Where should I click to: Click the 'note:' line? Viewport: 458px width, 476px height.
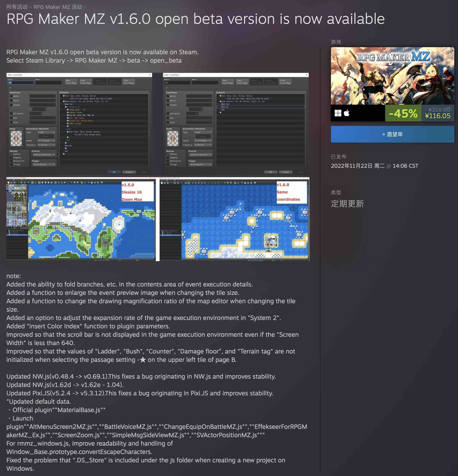point(14,276)
